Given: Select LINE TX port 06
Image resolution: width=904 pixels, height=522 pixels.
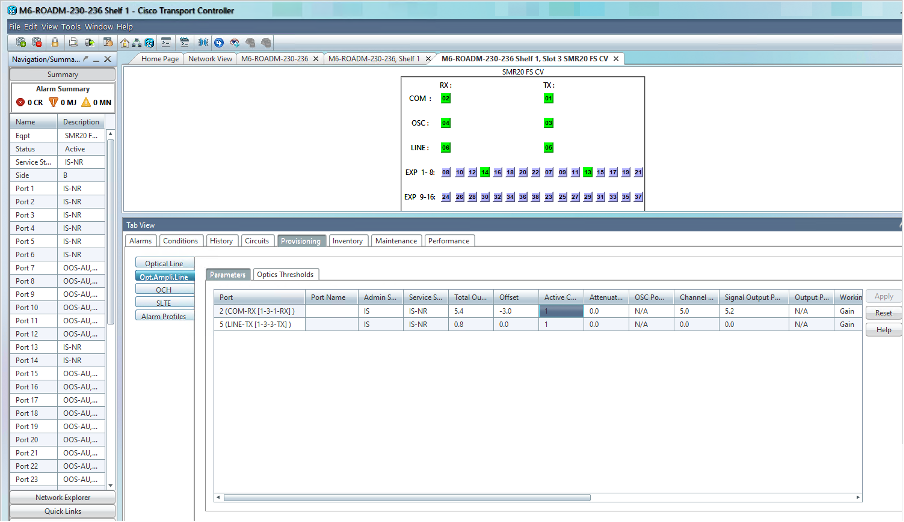Looking at the screenshot, I should tap(548, 148).
